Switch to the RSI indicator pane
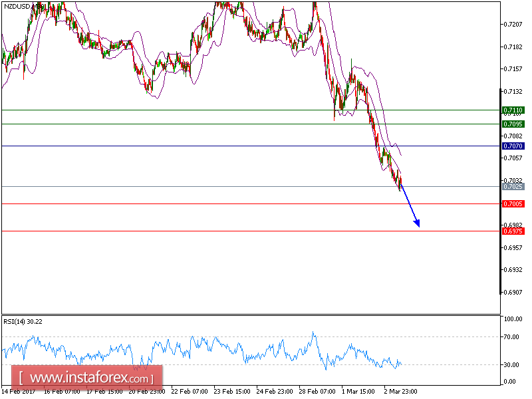This screenshot has width=532, height=399. (x=266, y=349)
